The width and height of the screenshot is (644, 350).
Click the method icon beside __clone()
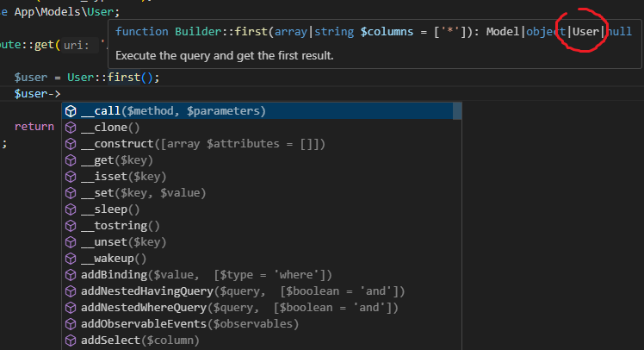[71, 128]
